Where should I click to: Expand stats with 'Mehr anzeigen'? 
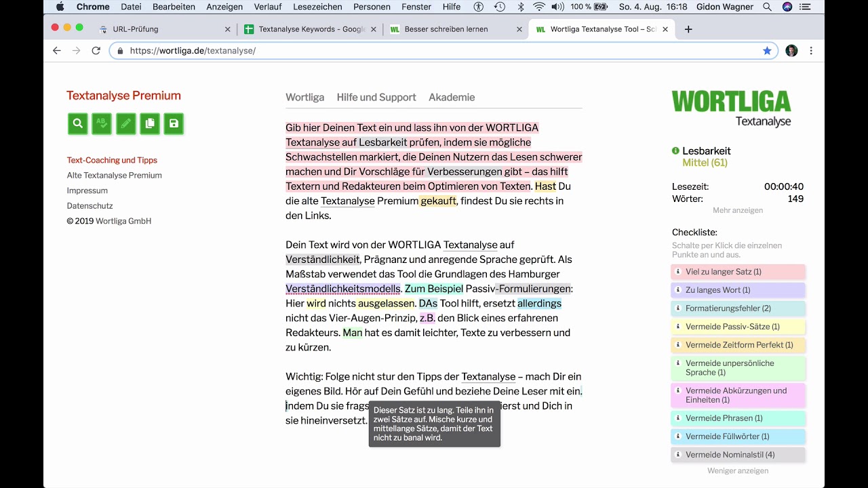738,210
